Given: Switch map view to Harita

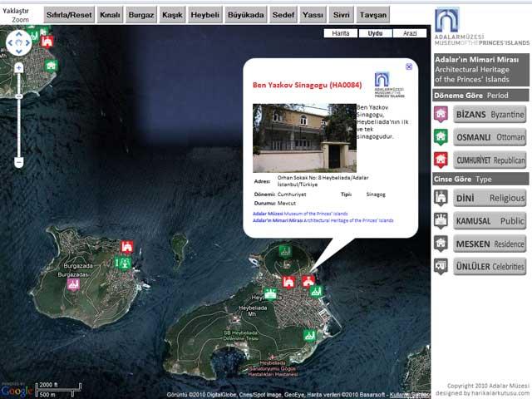Looking at the screenshot, I should click(340, 33).
